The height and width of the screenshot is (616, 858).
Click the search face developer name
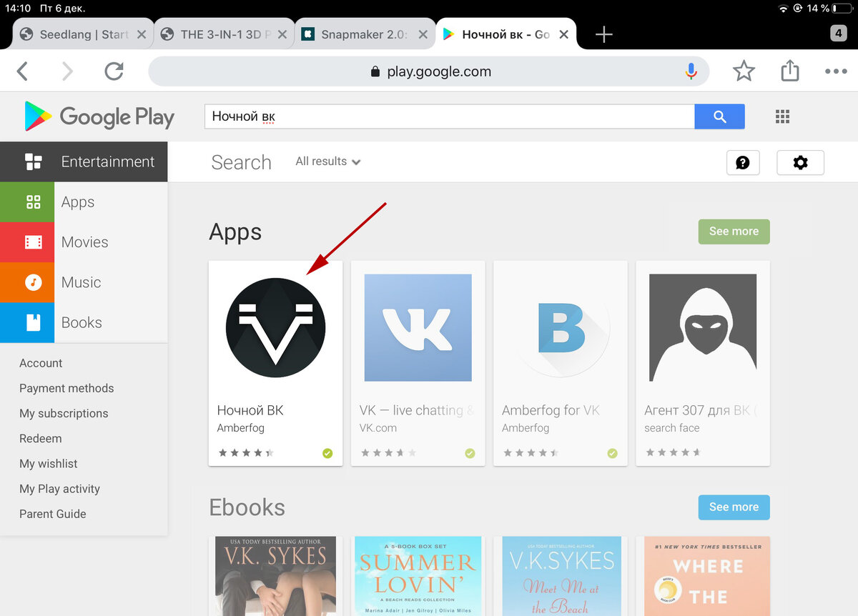coord(672,428)
